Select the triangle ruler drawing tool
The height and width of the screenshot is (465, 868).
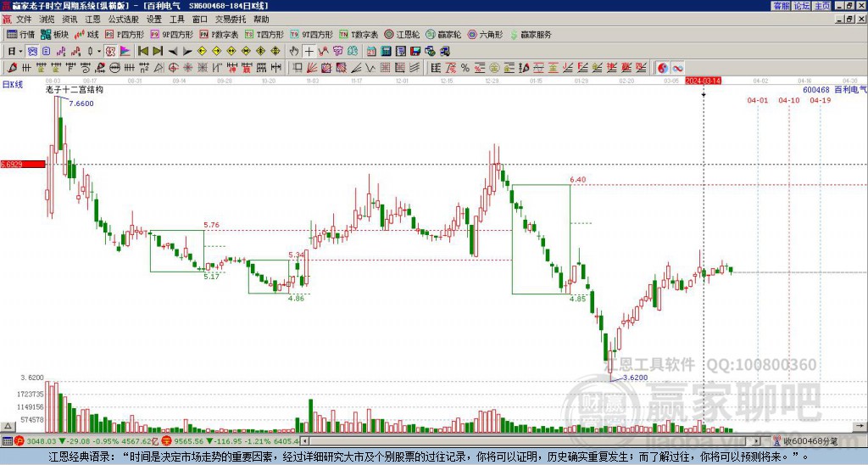pos(159,68)
